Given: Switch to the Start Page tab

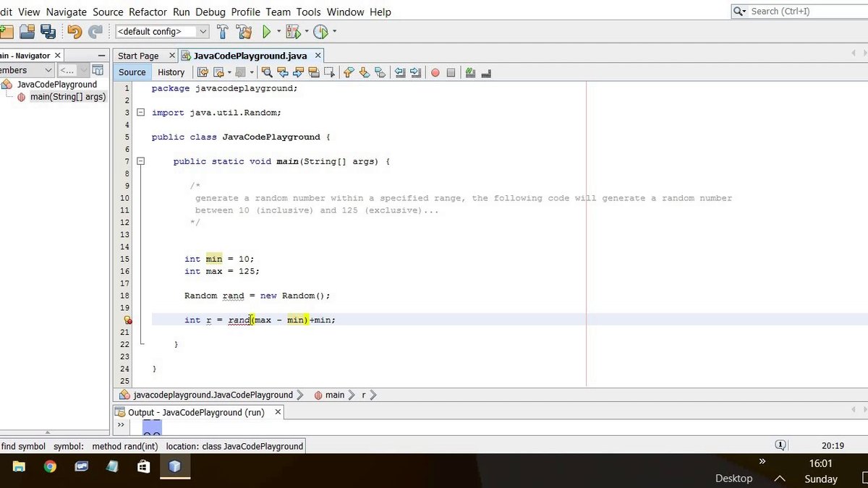Looking at the screenshot, I should pyautogui.click(x=138, y=55).
